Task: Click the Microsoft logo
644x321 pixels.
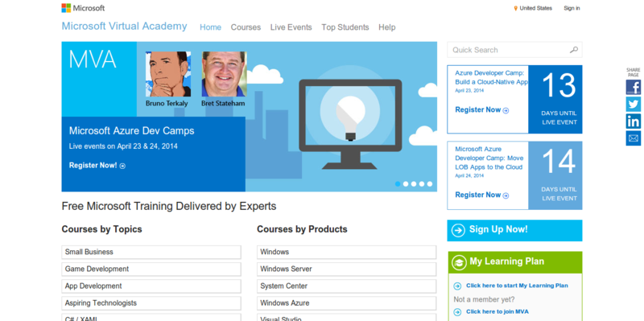Action: coord(83,8)
